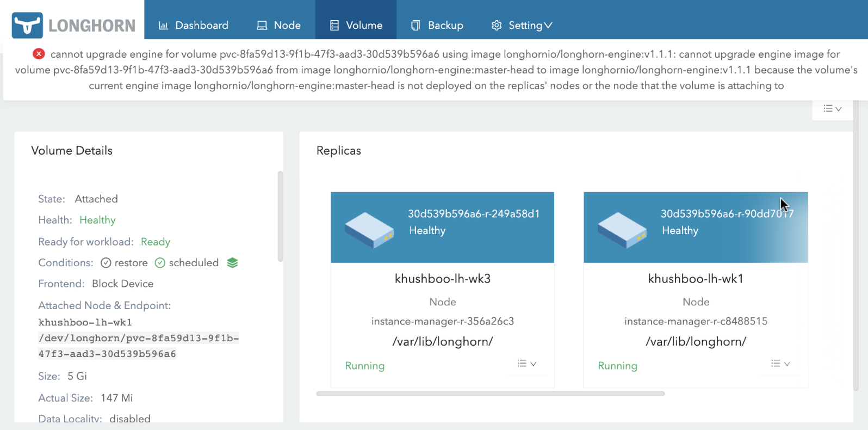Click the horizontal scrollbar under Replicas
The image size is (868, 430).
pos(491,394)
